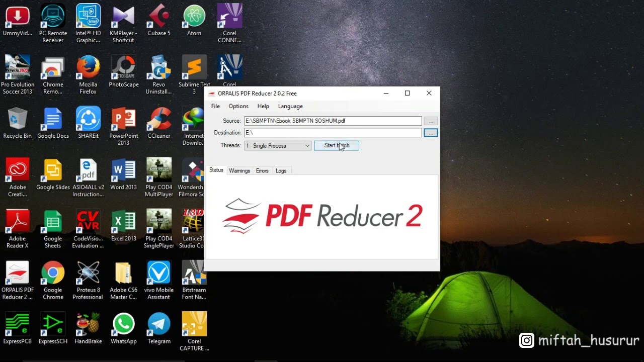
Task: Open Google Sheets desktop icon
Action: point(53,228)
